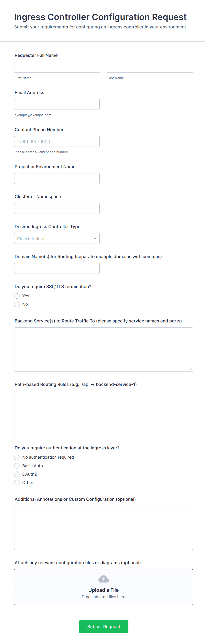Click the Domain Name(s) for Routing field

[x=57, y=268]
